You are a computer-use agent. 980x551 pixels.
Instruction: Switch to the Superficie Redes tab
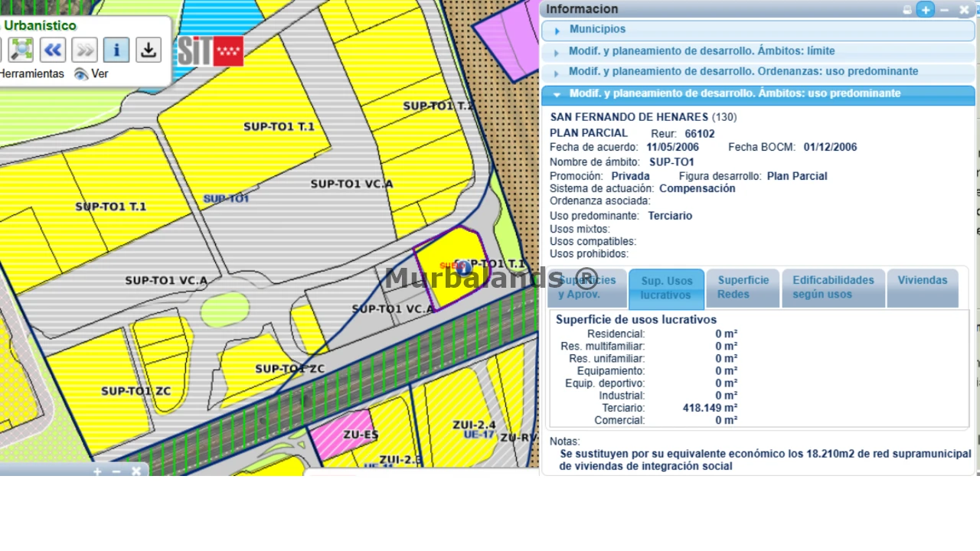click(x=743, y=288)
